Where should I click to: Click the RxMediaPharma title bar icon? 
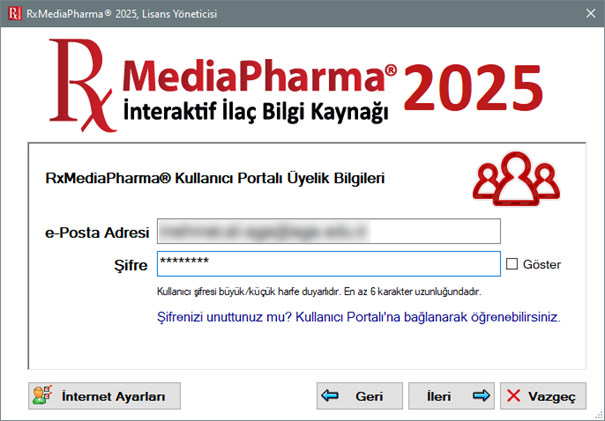[15, 14]
